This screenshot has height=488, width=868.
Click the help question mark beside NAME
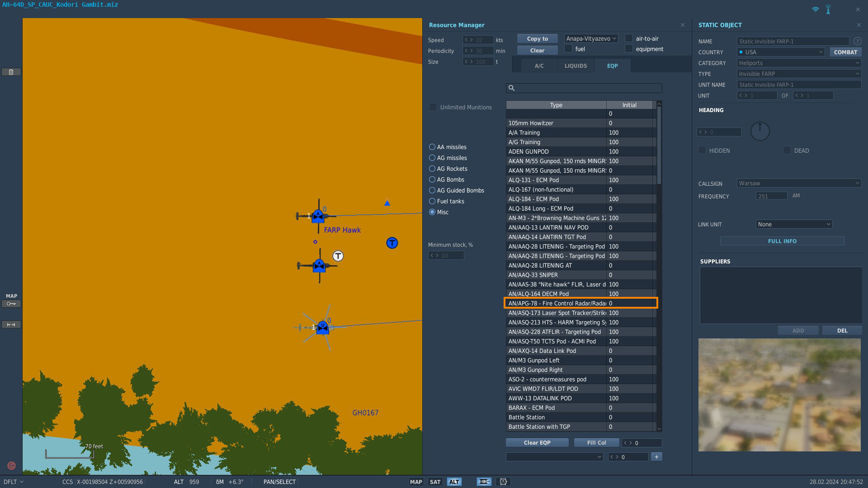click(857, 41)
